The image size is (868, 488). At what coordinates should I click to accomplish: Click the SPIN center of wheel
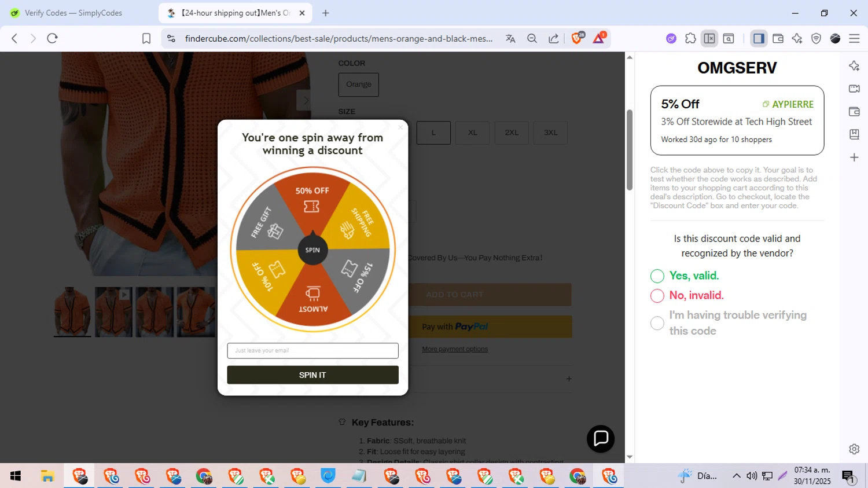click(x=312, y=250)
